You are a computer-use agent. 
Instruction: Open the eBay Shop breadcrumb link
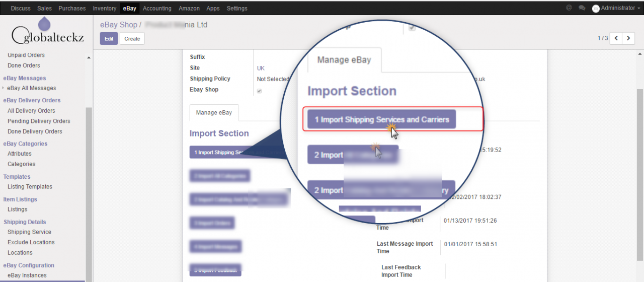click(118, 25)
